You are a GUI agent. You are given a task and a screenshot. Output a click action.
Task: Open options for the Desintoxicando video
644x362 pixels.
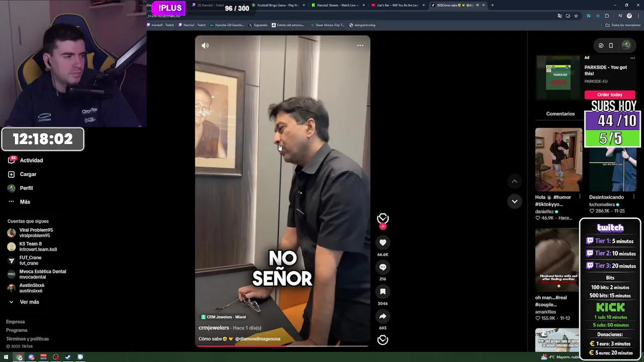tap(633, 197)
